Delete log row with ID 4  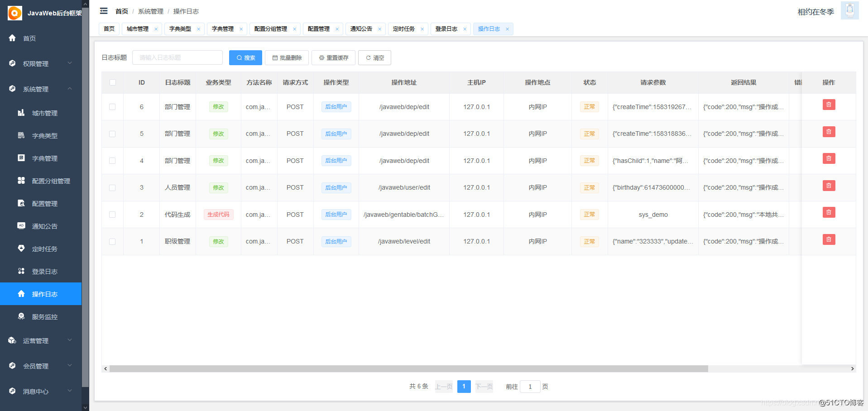[x=829, y=158]
